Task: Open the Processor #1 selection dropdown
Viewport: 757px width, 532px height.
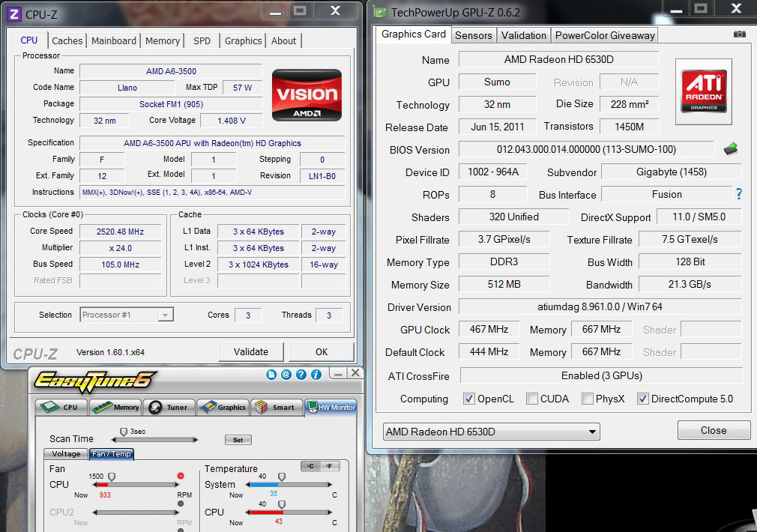Action: pos(127,315)
